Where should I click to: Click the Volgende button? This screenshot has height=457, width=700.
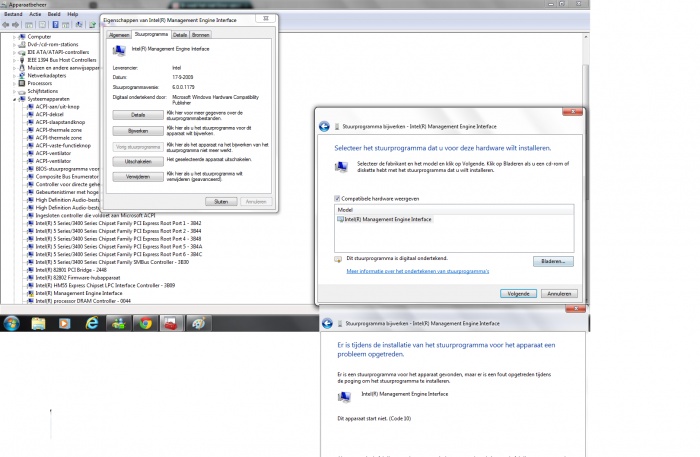tap(518, 294)
